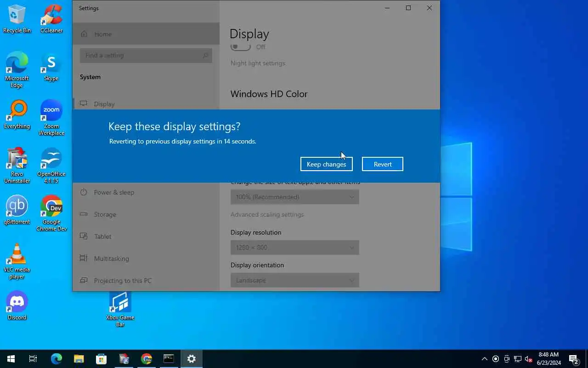Image resolution: width=588 pixels, height=368 pixels.
Task: Go to Settings Home
Action: [x=146, y=34]
